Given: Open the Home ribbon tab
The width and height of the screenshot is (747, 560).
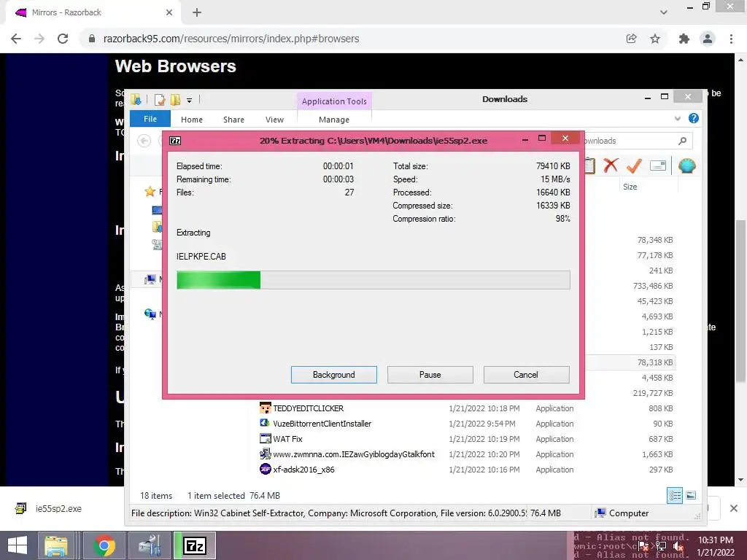Looking at the screenshot, I should (x=192, y=120).
